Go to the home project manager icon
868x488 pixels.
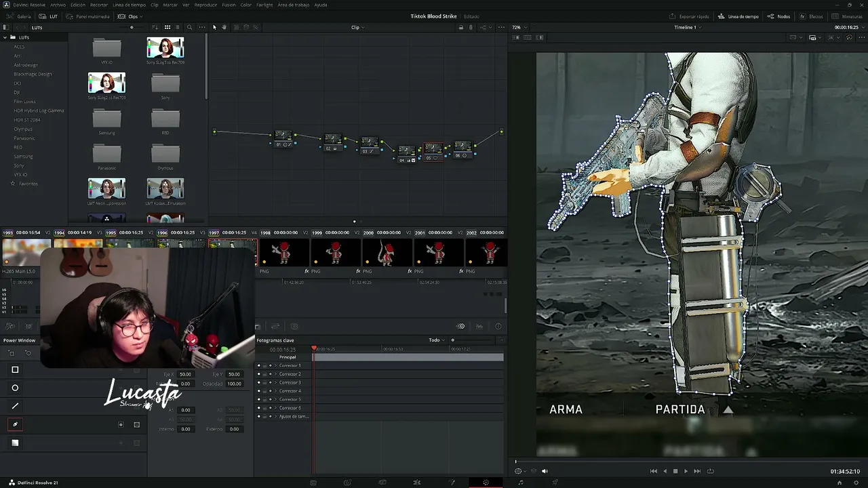(840, 483)
